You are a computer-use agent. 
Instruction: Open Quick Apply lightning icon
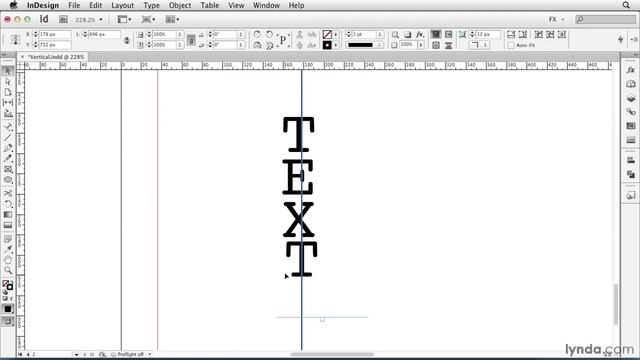click(x=620, y=39)
